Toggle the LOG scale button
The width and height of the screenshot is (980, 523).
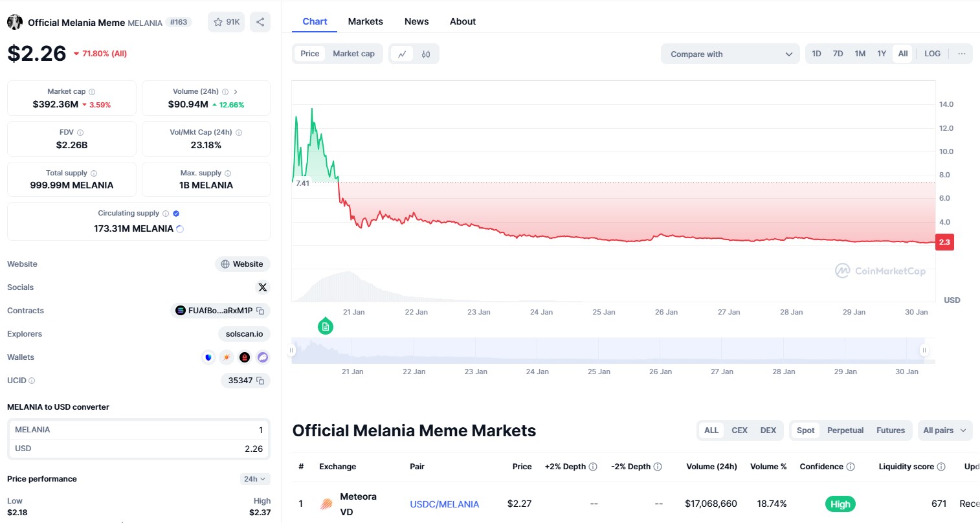coord(932,54)
